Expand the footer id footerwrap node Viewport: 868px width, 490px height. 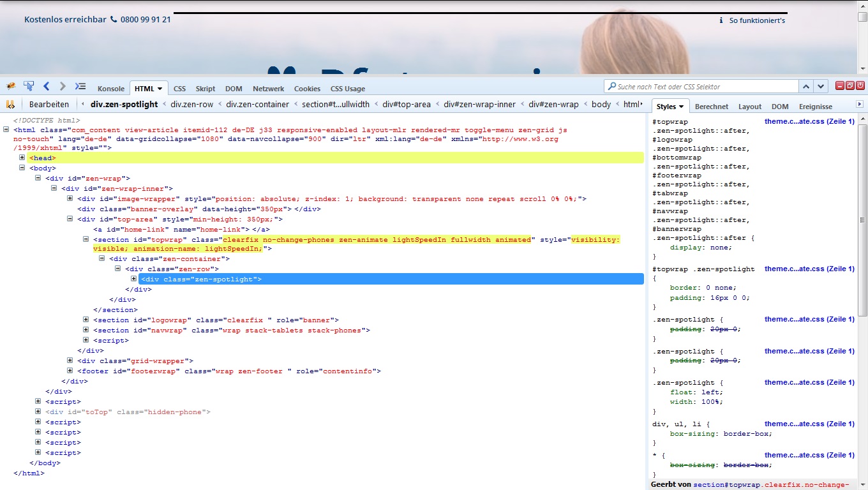70,371
